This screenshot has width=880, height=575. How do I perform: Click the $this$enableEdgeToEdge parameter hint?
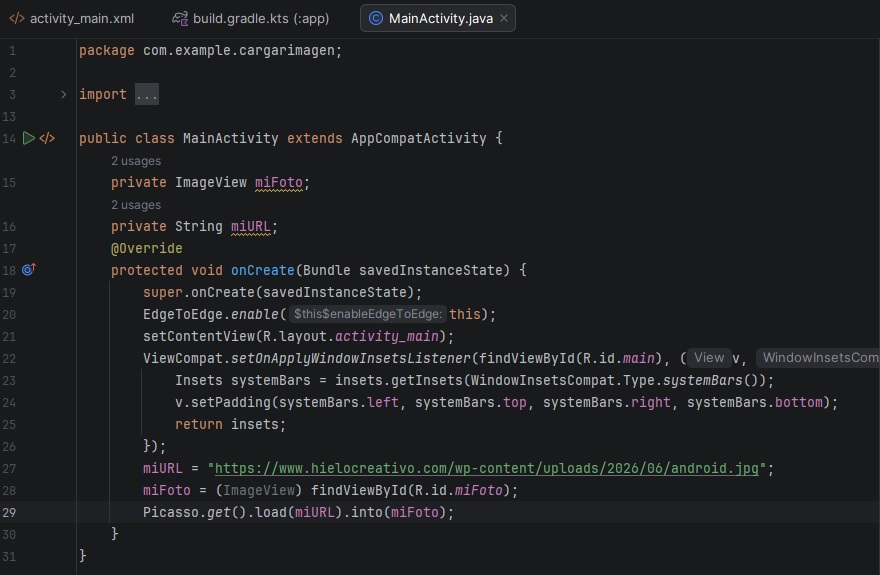368,314
